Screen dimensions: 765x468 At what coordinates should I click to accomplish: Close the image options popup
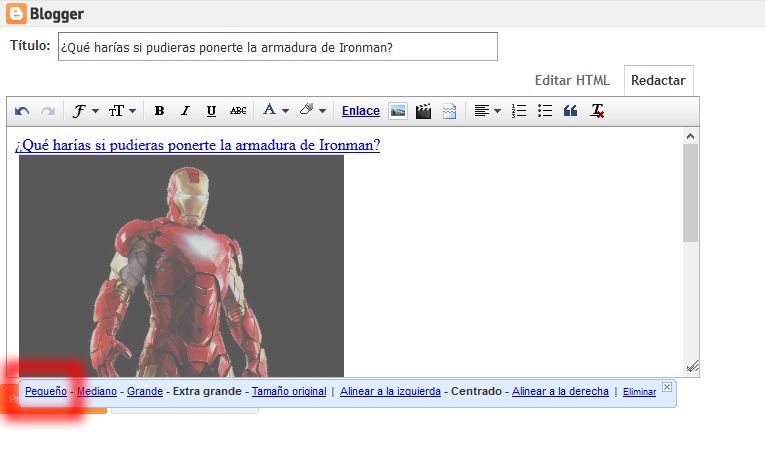[667, 387]
